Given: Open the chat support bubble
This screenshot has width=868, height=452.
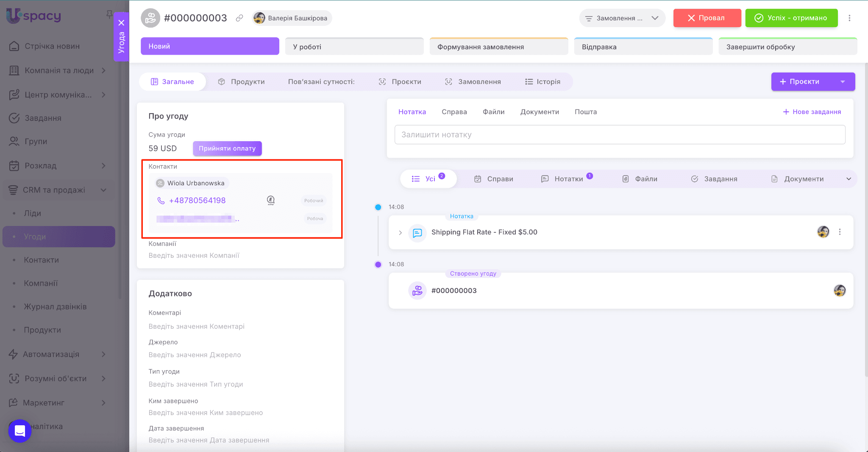Looking at the screenshot, I should [19, 431].
